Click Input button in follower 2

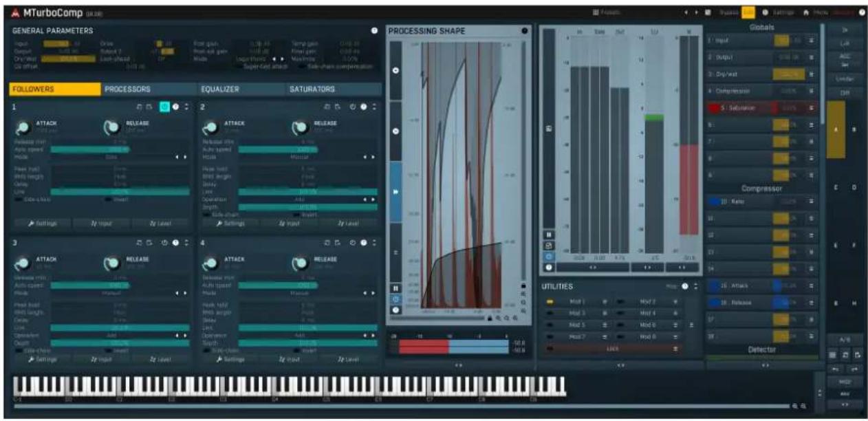point(290,223)
